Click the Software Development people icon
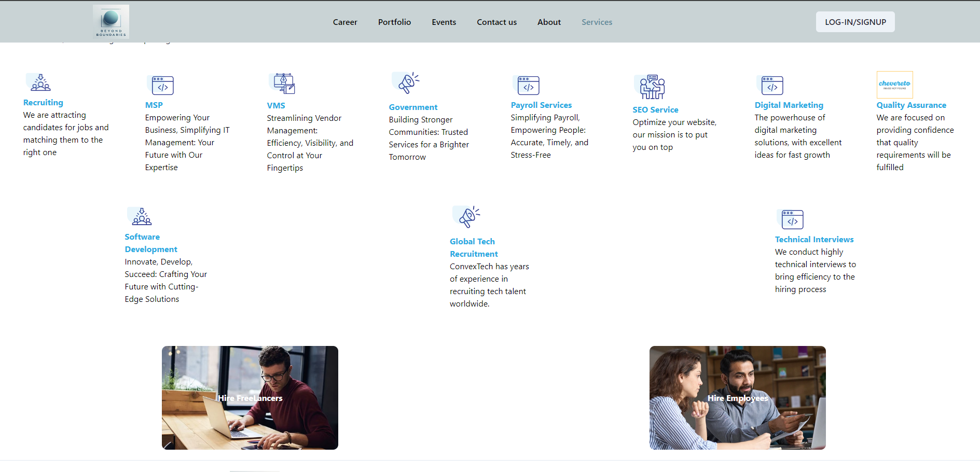Viewport: 980px width, 472px height. [x=141, y=216]
